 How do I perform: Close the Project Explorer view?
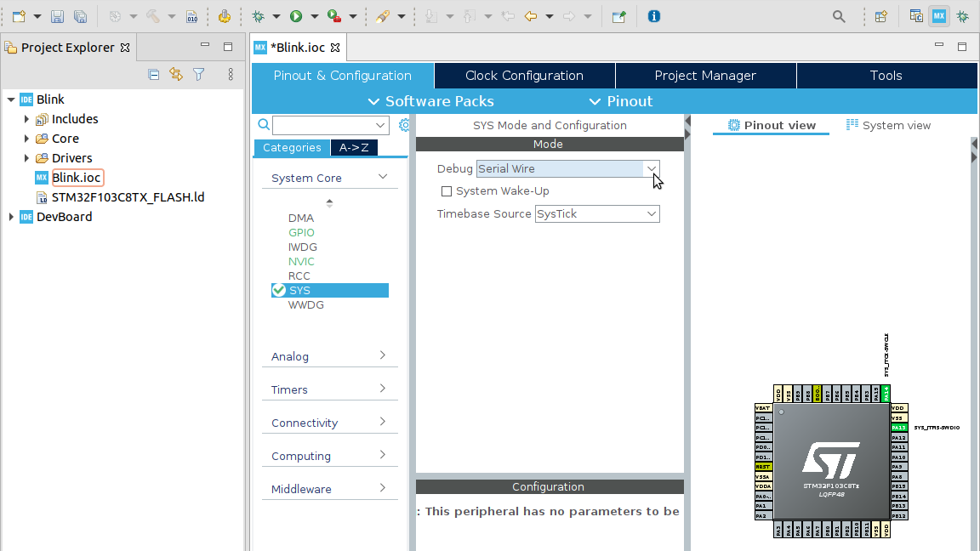click(125, 48)
